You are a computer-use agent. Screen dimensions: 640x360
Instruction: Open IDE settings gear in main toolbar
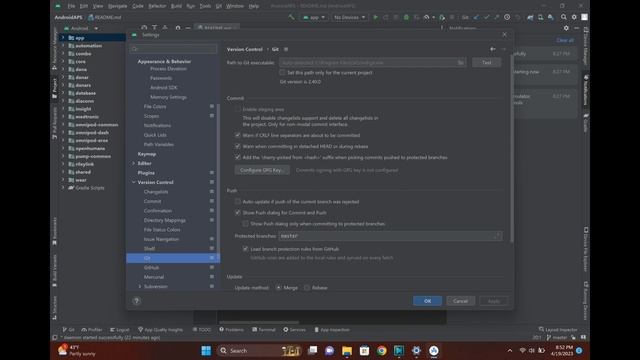tap(574, 17)
